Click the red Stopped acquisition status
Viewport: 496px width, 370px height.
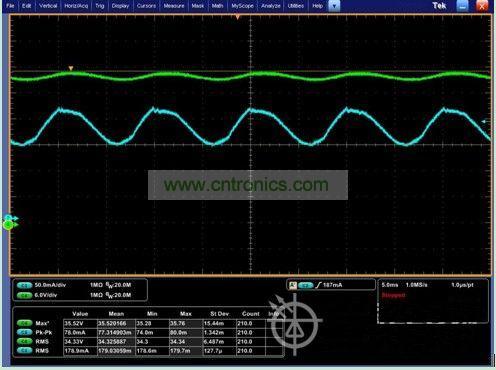(393, 295)
